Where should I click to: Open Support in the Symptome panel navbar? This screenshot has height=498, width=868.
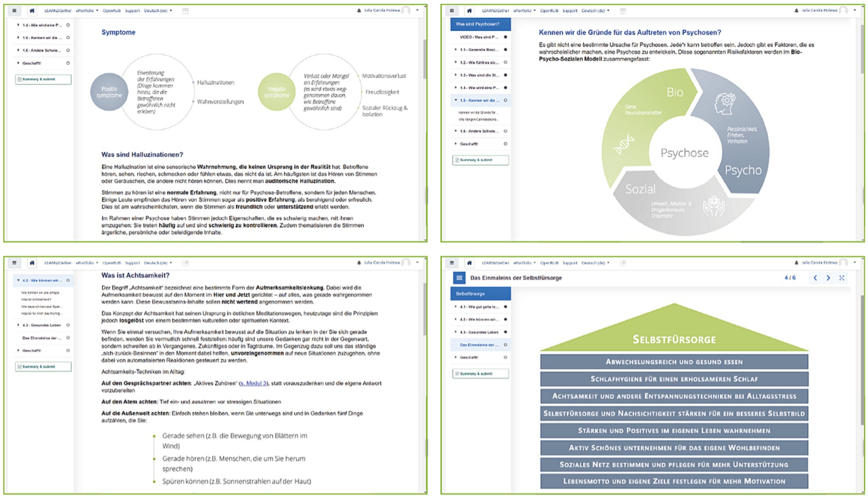132,10
